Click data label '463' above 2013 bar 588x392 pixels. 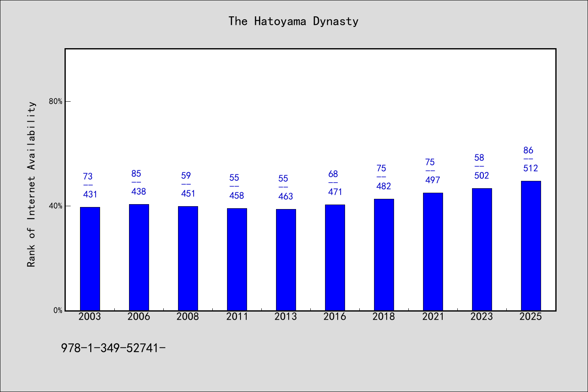coord(286,196)
